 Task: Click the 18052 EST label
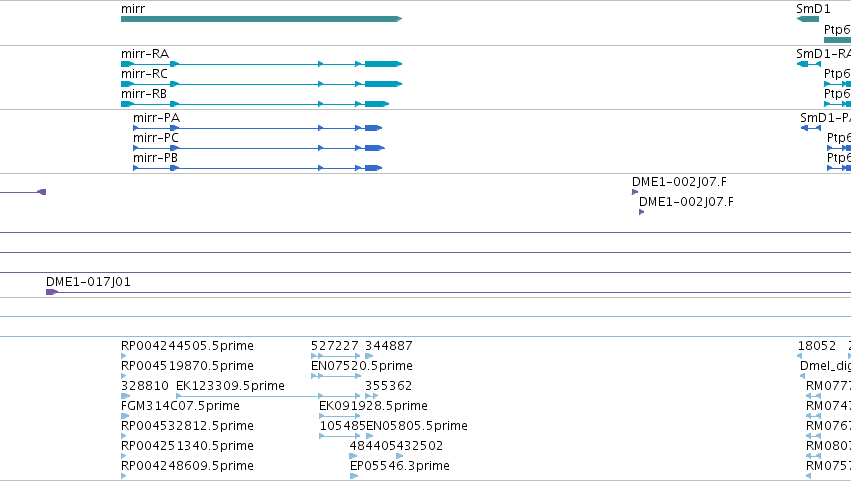tap(817, 346)
